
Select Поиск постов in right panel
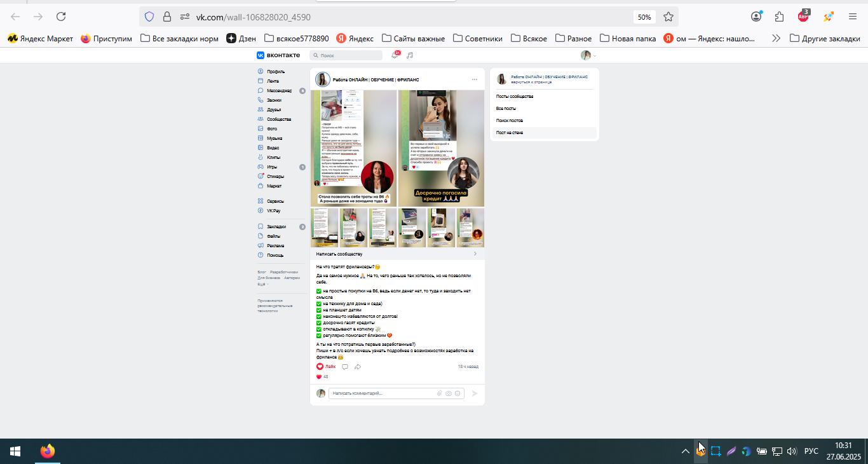pos(545,121)
